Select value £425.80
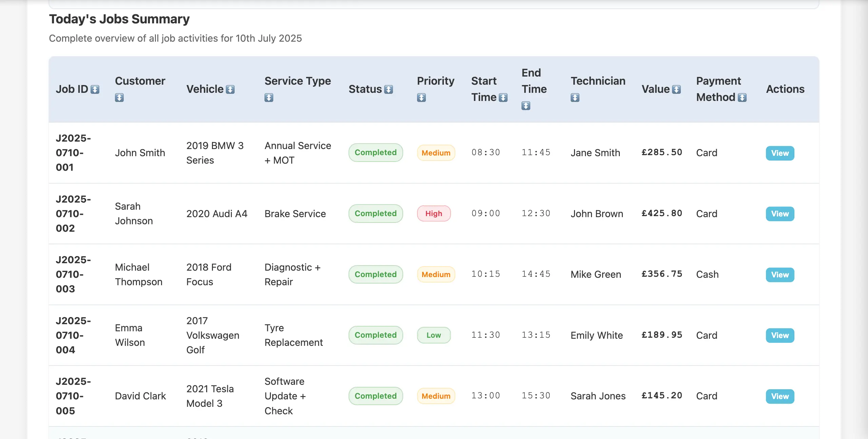The image size is (868, 439). click(x=662, y=213)
